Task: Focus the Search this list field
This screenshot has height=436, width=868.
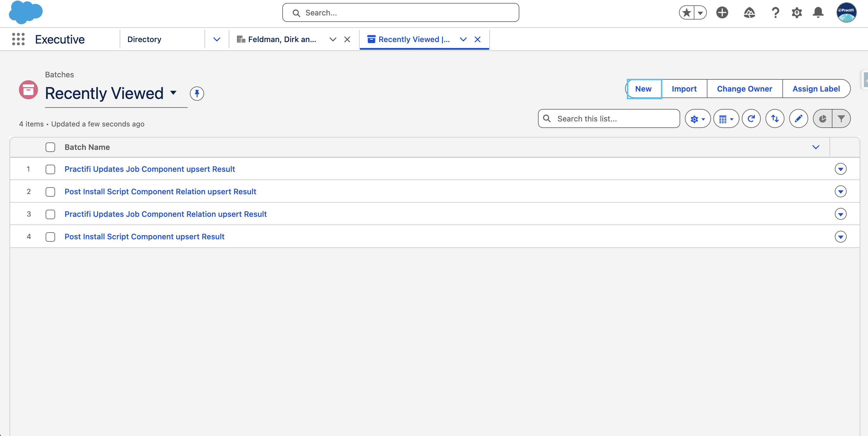Action: click(x=608, y=118)
